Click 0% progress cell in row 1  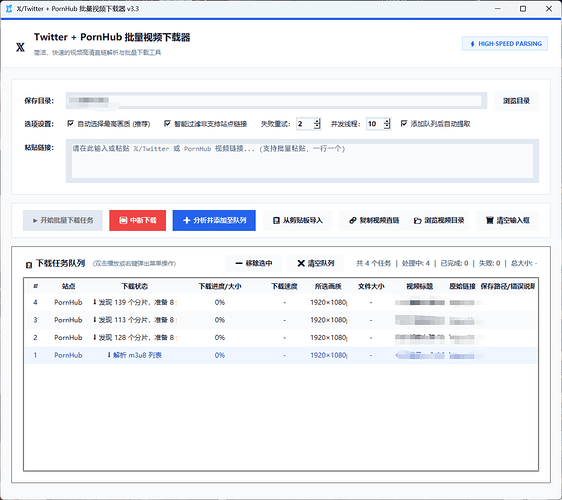point(220,355)
